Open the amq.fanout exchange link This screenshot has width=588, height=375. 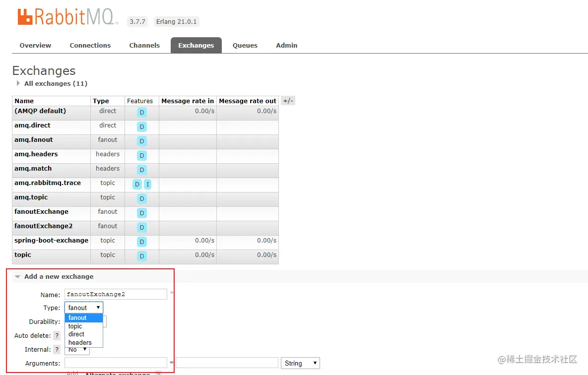point(34,139)
